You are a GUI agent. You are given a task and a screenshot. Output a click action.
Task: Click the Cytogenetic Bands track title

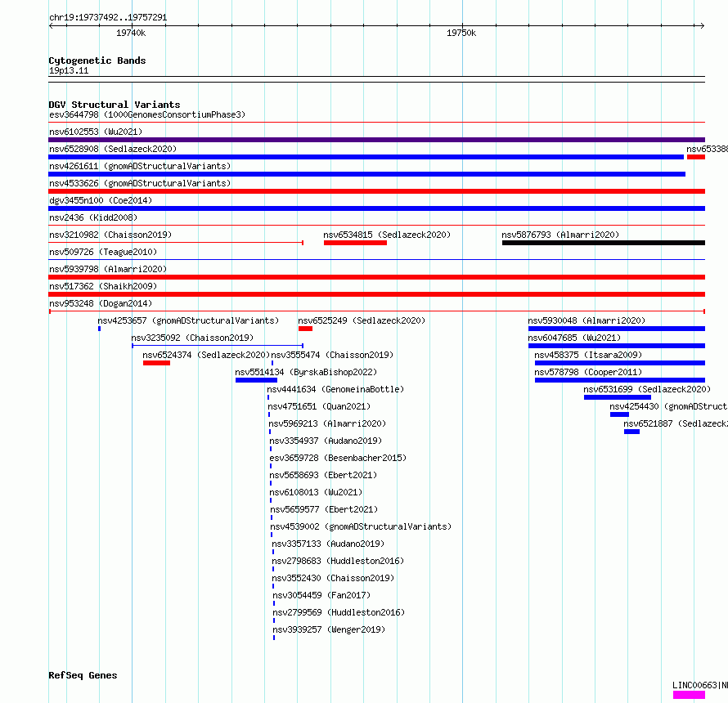[x=97, y=60]
